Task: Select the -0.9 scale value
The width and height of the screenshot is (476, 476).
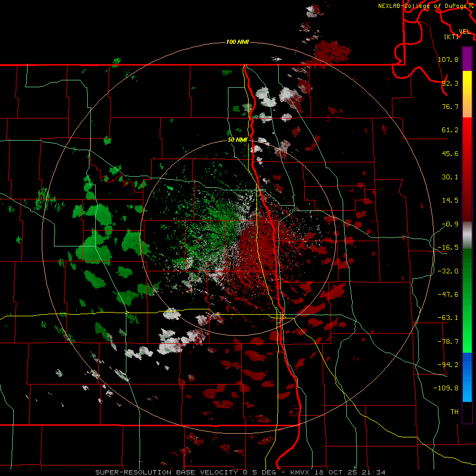Action: (450, 224)
